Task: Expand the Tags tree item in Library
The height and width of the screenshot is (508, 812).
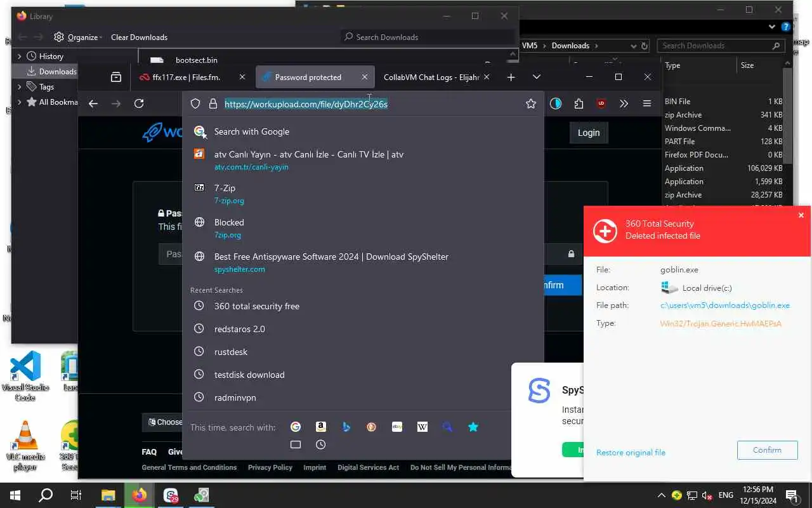Action: pyautogui.click(x=20, y=86)
